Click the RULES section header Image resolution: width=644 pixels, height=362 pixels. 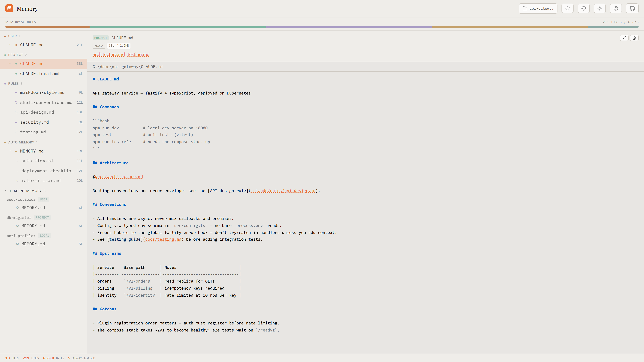click(x=13, y=84)
